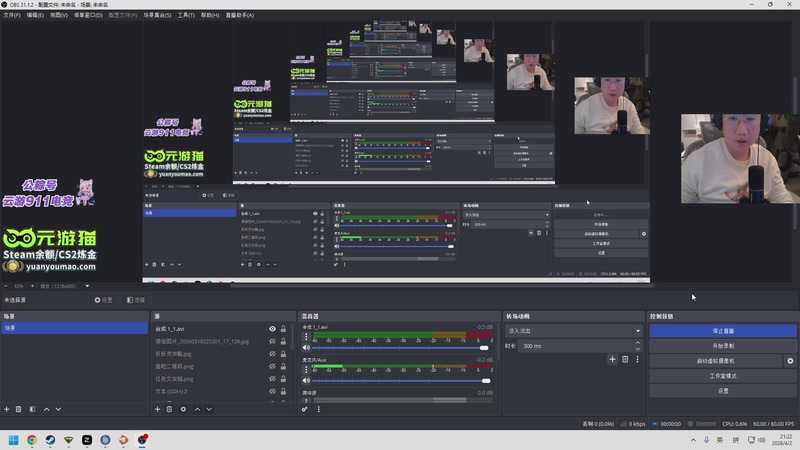The image size is (800, 450).
Task: Open the 帮助(H) menu
Action: point(210,15)
